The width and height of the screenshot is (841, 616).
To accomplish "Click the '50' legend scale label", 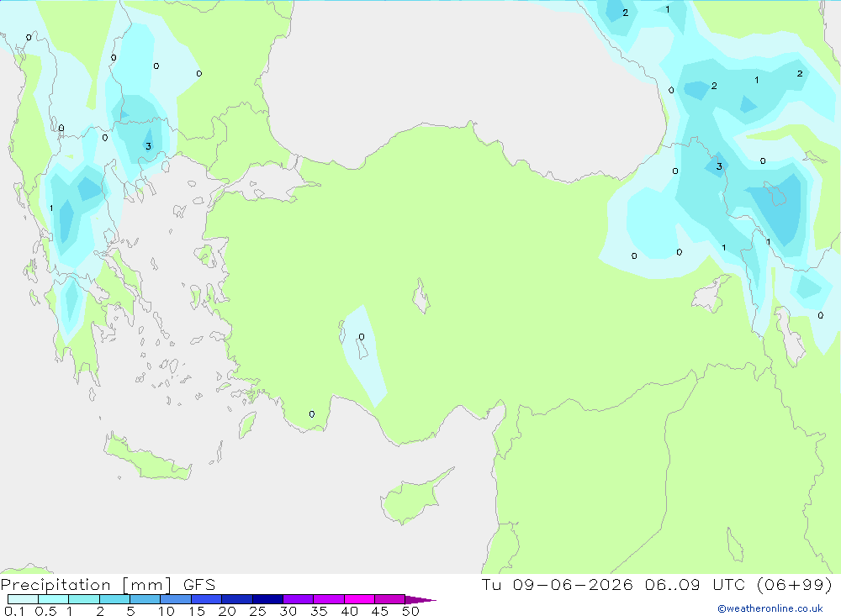I will pos(410,611).
